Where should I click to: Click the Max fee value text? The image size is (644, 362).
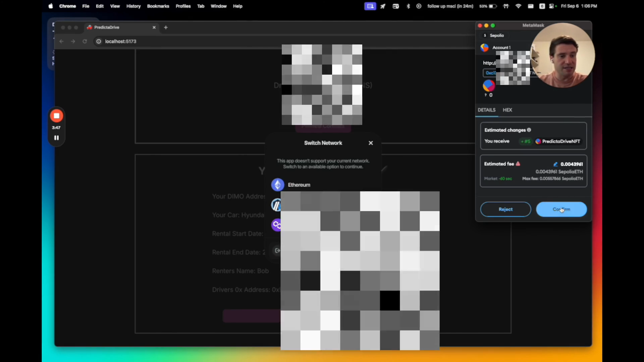[x=552, y=179]
